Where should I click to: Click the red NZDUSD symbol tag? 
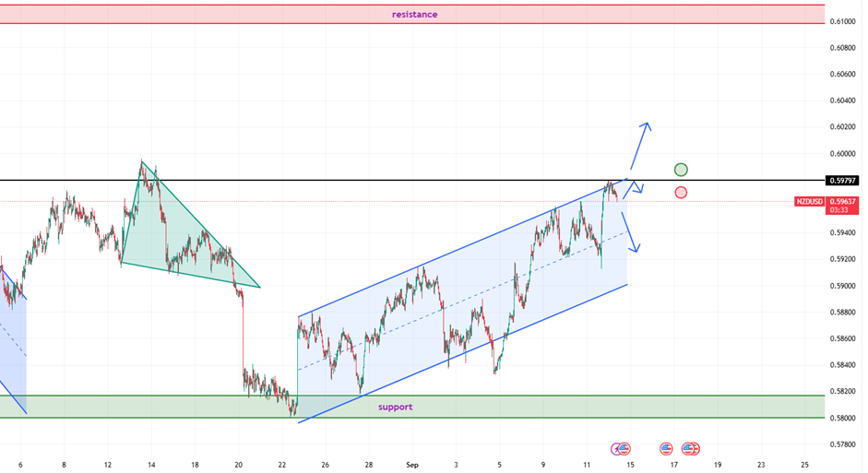point(809,202)
